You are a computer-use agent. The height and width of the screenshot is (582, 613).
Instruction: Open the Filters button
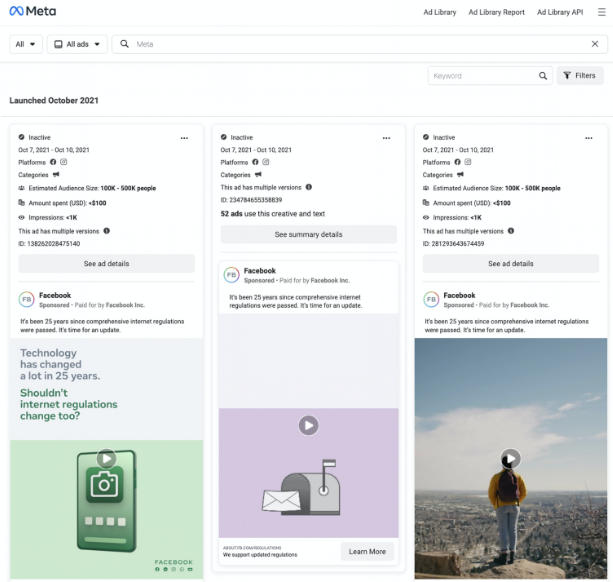tap(580, 75)
